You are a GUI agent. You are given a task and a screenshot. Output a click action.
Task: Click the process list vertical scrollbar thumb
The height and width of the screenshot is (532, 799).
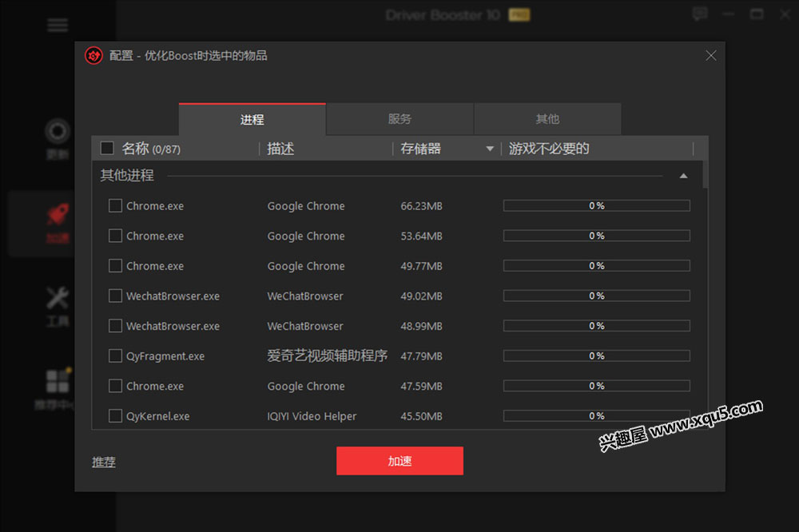click(x=706, y=175)
